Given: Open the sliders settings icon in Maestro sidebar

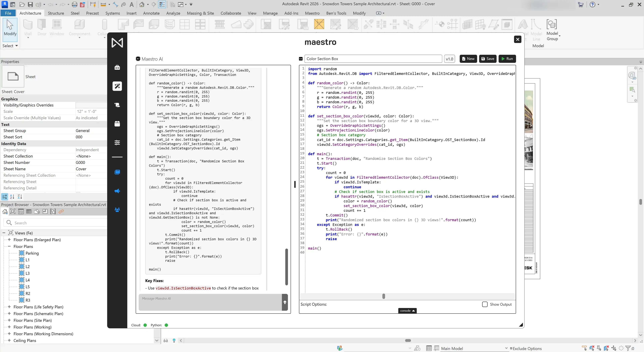Looking at the screenshot, I should (117, 142).
